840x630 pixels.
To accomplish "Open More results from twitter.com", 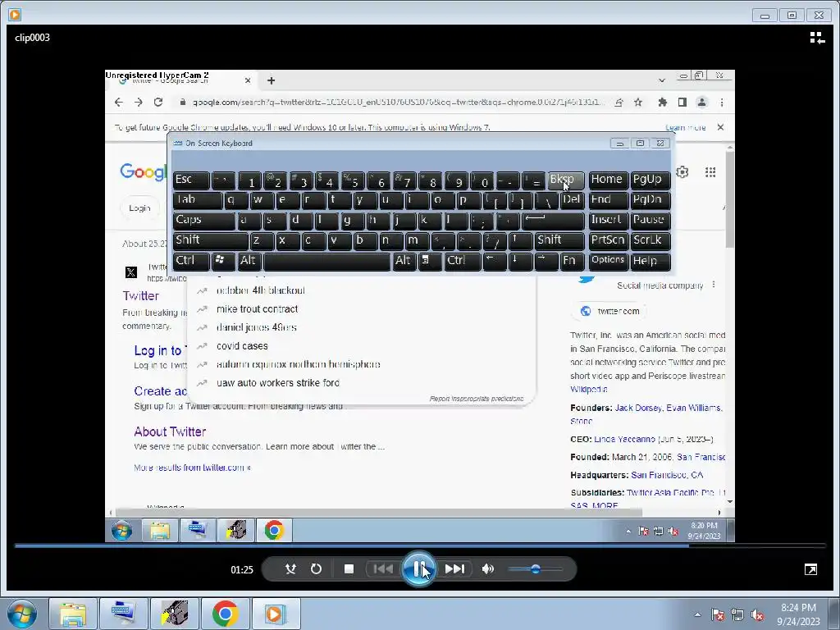I will [192, 468].
